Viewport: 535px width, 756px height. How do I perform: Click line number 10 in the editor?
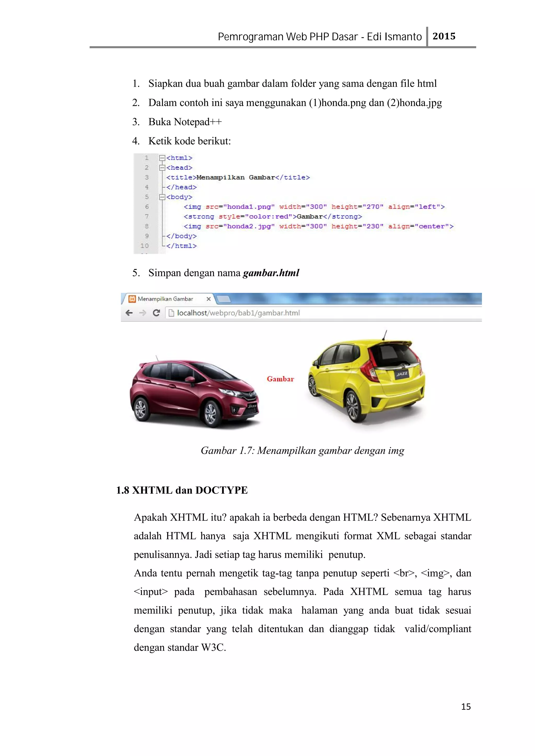145,246
